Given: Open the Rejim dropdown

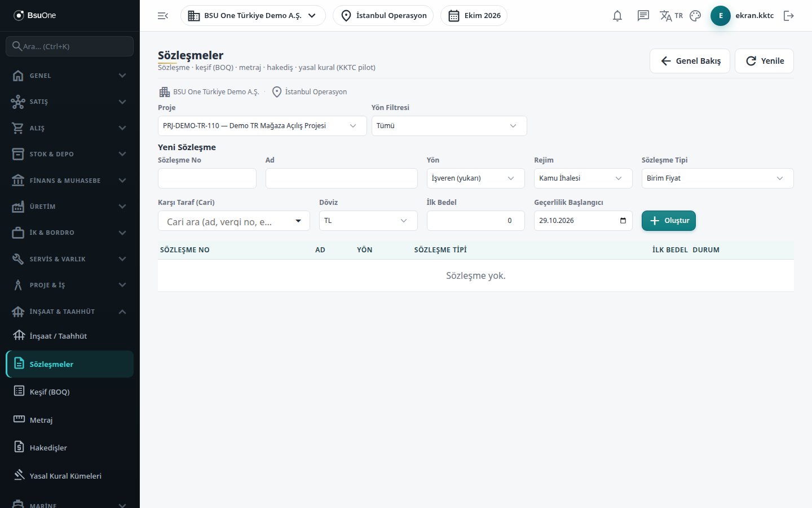Looking at the screenshot, I should [583, 178].
